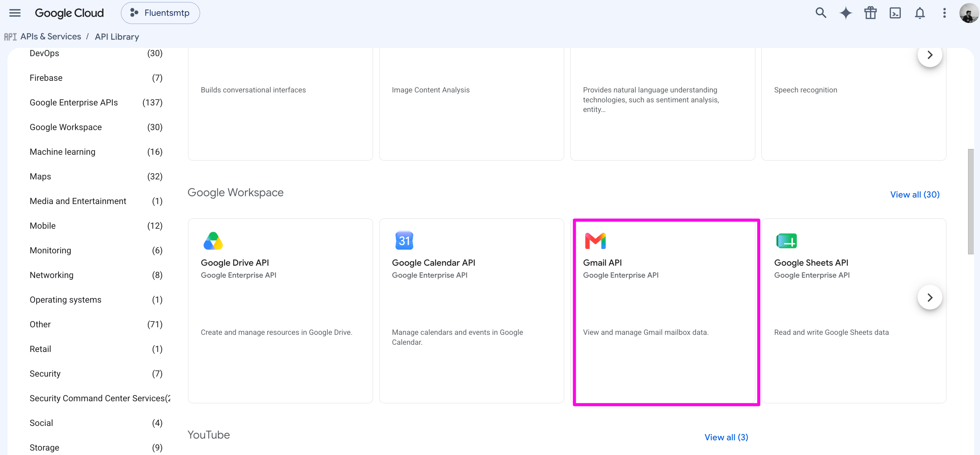Screen dimensions: 980x455
Task: Click View all (30) for Google Workspace
Action: pyautogui.click(x=915, y=194)
